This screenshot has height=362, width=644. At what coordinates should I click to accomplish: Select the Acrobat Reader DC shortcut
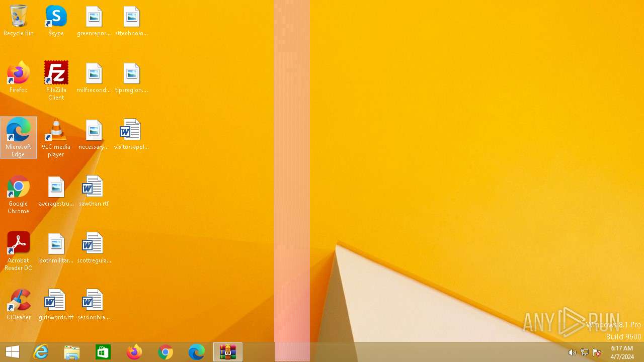point(19,251)
